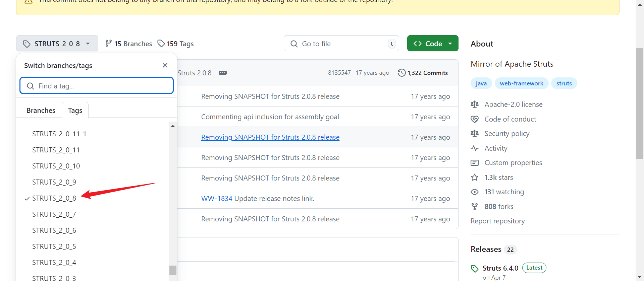Click the Apache-2.0 license scale icon
This screenshot has width=644, height=281.
[475, 104]
